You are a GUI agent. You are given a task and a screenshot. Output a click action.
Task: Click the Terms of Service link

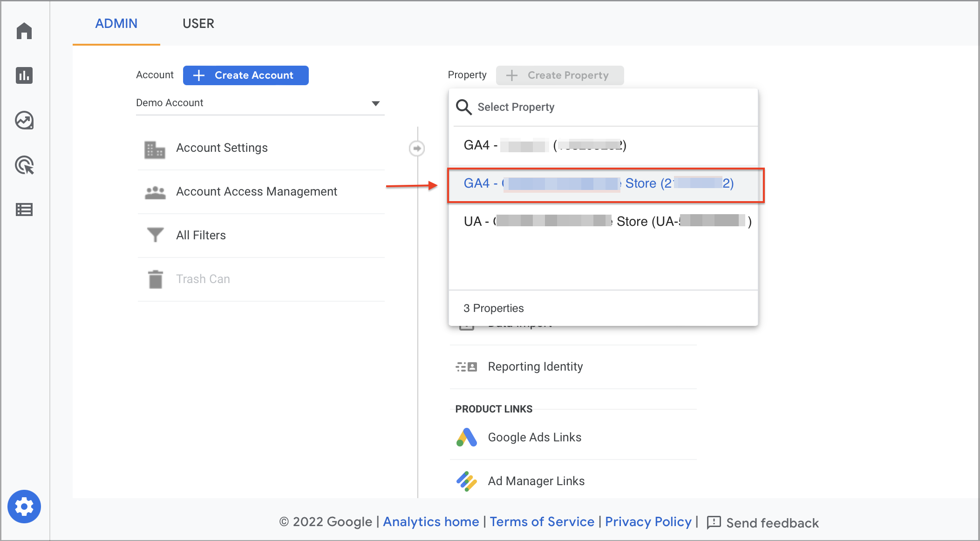coord(542,522)
